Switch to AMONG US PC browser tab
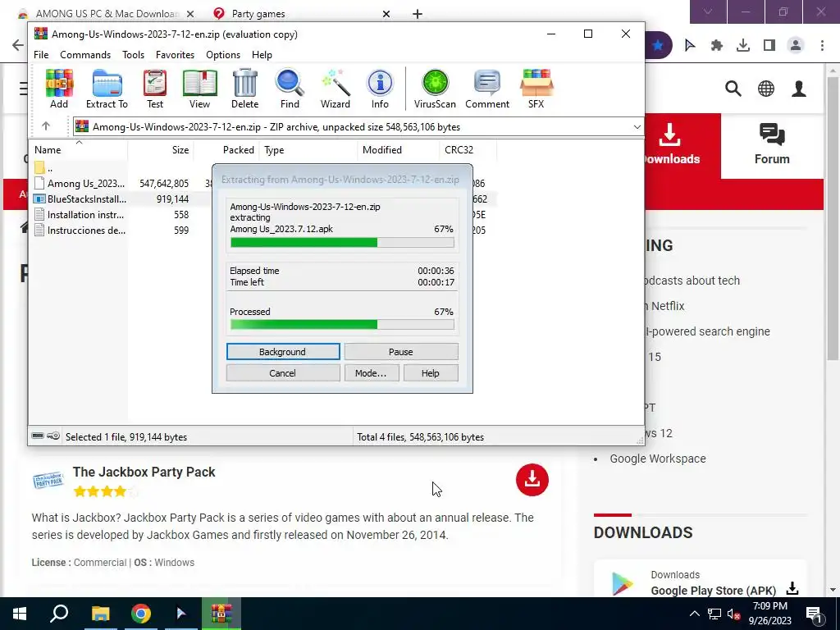Viewport: 840px width, 630px height. click(106, 14)
